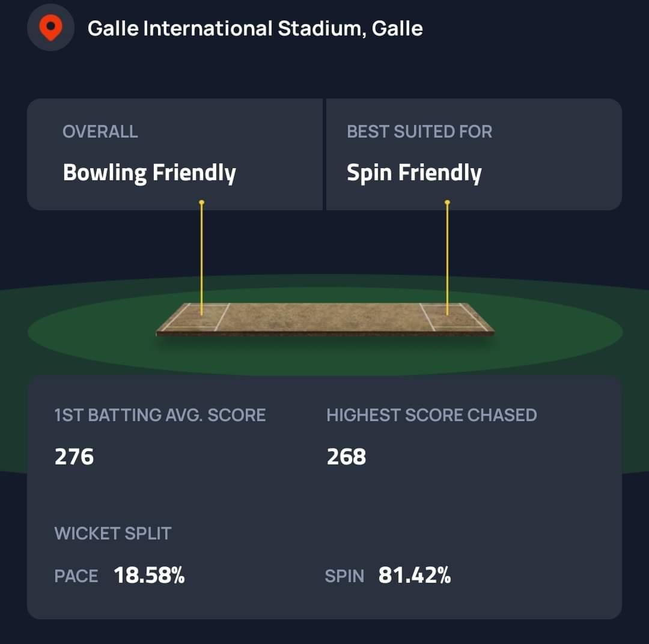Select the BEST SUITED FOR label

tap(419, 132)
